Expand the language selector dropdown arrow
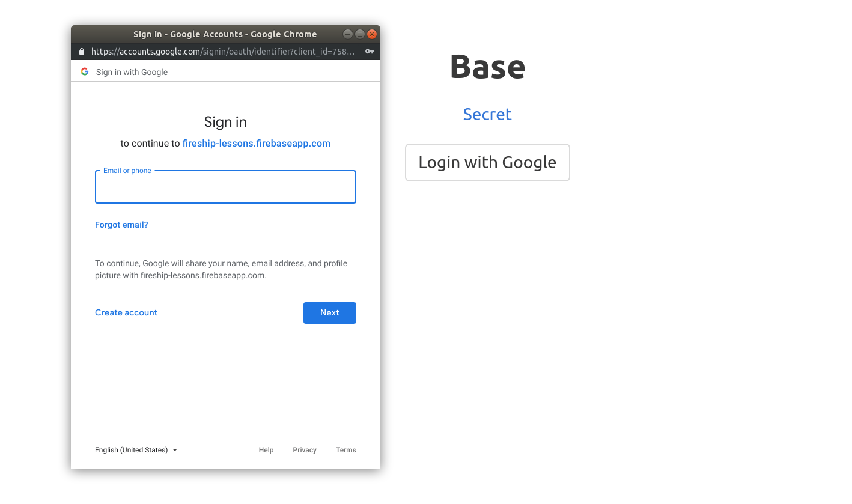The width and height of the screenshot is (852, 504). (175, 449)
